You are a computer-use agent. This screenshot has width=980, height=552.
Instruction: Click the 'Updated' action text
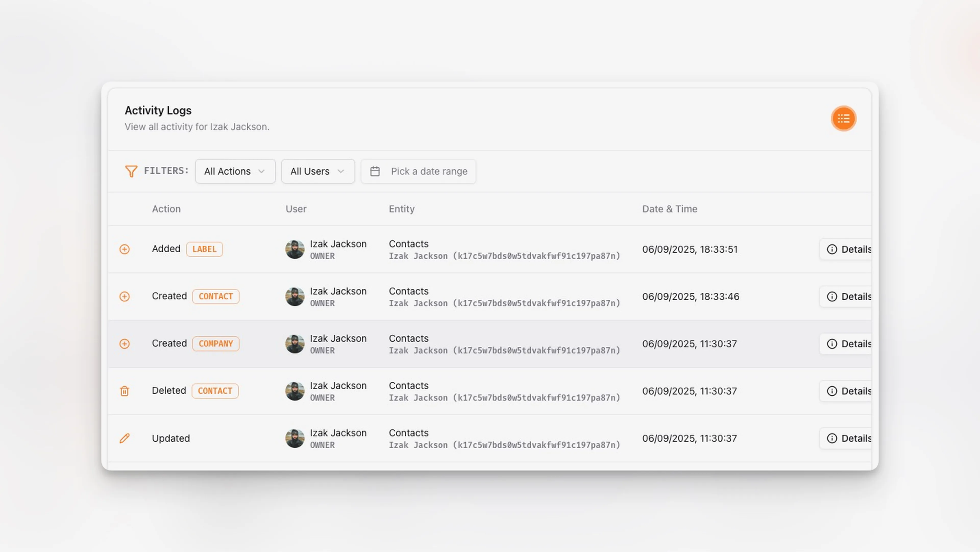171,439
